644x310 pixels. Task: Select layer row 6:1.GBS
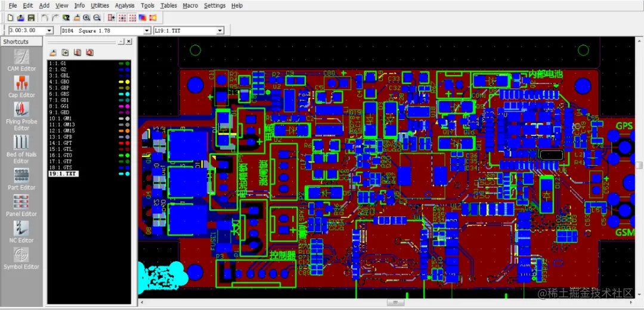[89, 94]
